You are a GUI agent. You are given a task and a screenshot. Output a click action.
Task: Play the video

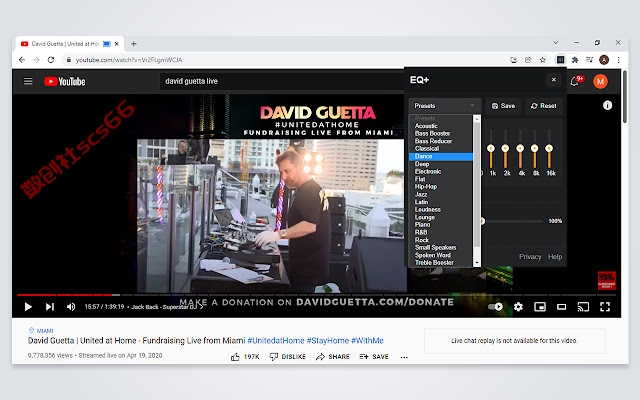28,307
